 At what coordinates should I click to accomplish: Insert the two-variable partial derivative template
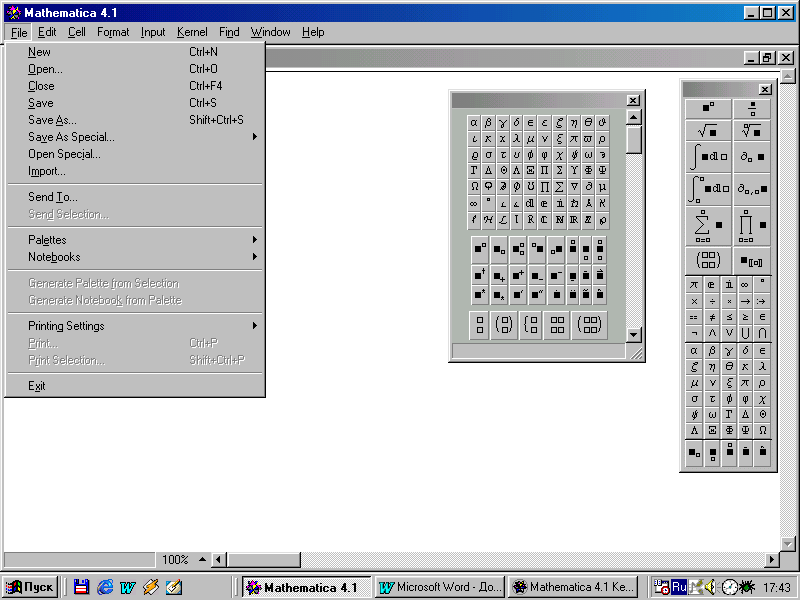[752, 189]
